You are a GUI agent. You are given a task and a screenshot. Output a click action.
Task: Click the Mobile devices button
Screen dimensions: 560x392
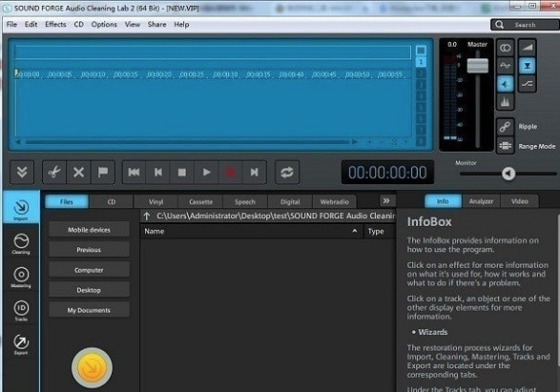(x=90, y=230)
